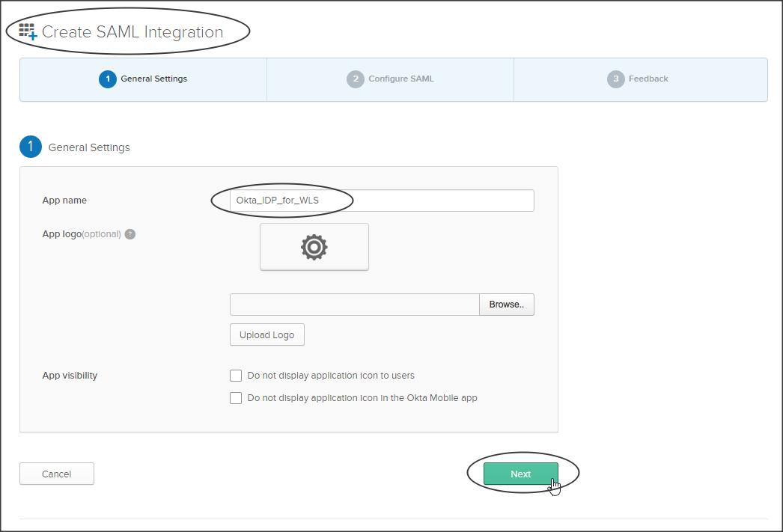783x532 pixels.
Task: Click the App logo(optional) label
Action: [x=82, y=234]
